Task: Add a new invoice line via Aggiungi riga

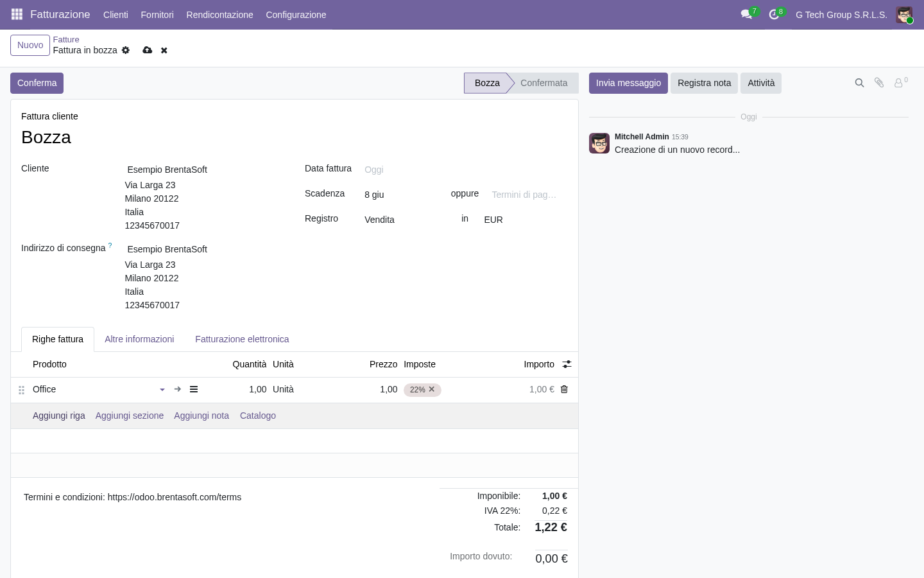Action: (x=59, y=416)
